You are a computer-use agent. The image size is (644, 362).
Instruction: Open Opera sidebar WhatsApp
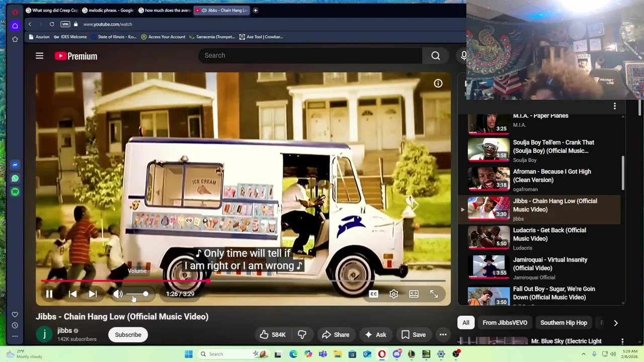pos(15,178)
